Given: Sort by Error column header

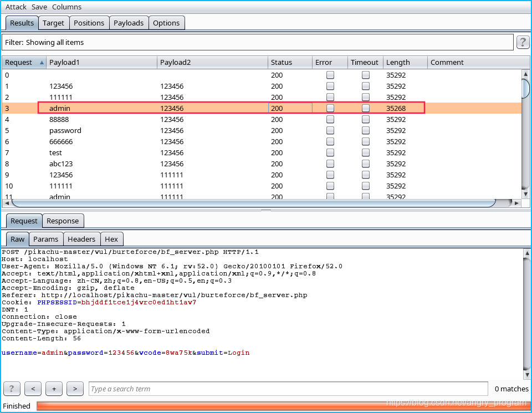Looking at the screenshot, I should [x=330, y=62].
